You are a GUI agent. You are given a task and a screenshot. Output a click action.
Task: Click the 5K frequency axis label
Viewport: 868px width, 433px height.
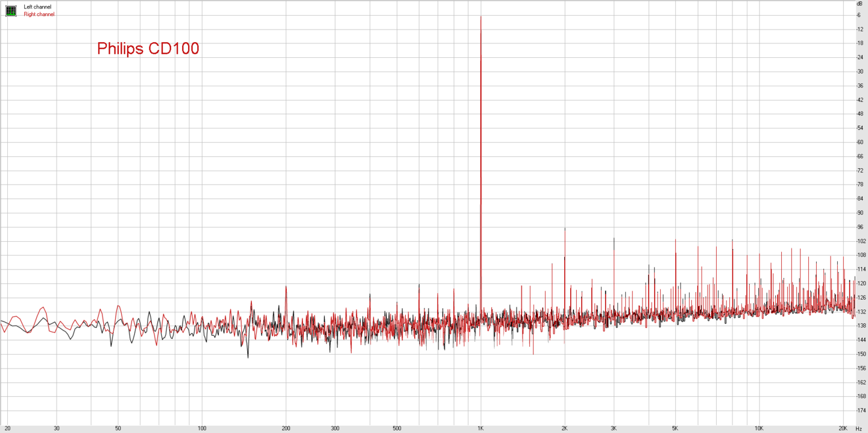(x=675, y=429)
